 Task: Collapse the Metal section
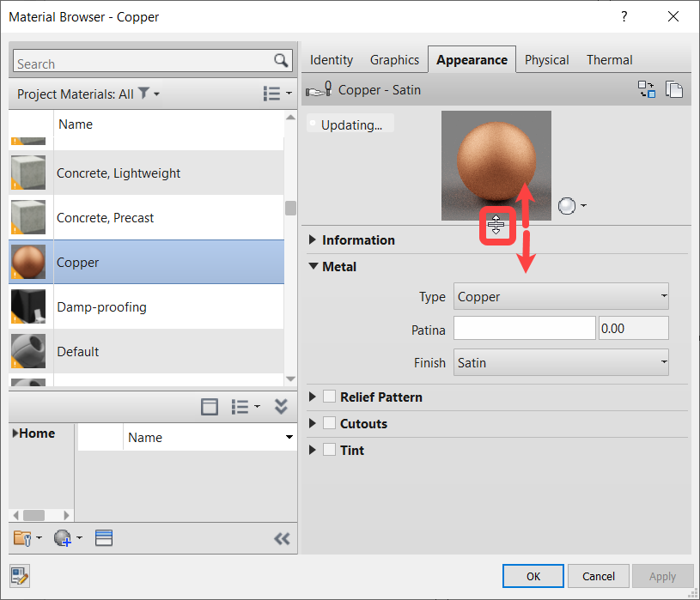(x=313, y=266)
